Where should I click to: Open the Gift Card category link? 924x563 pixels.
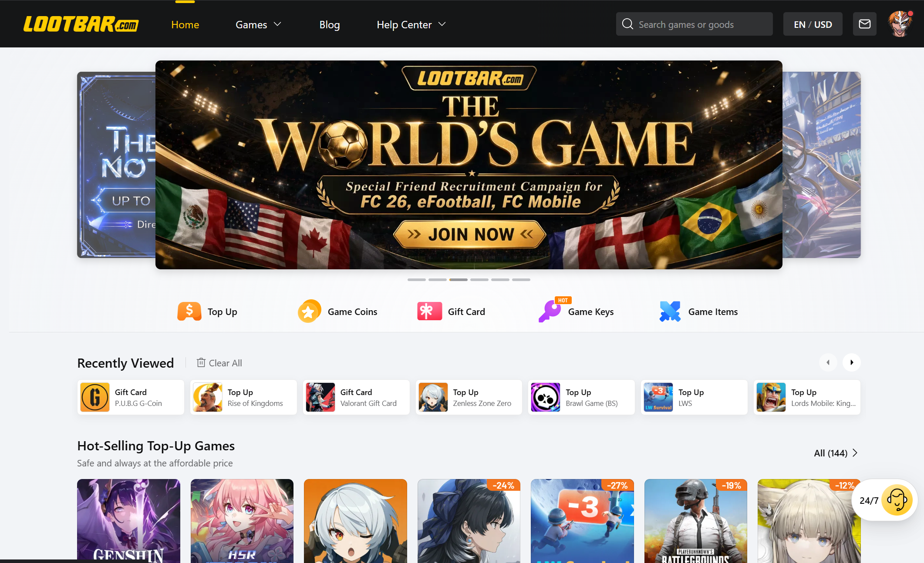pos(466,312)
